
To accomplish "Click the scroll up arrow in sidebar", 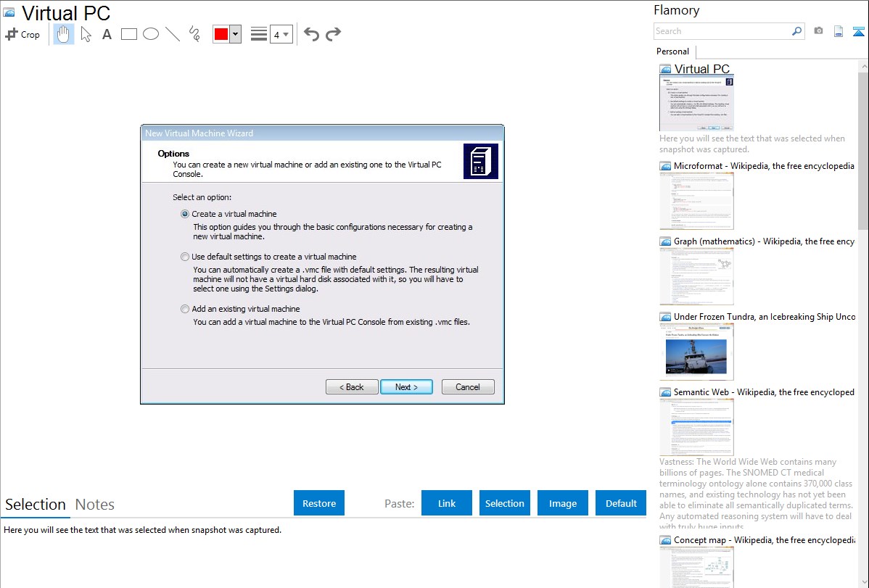I will point(863,66).
